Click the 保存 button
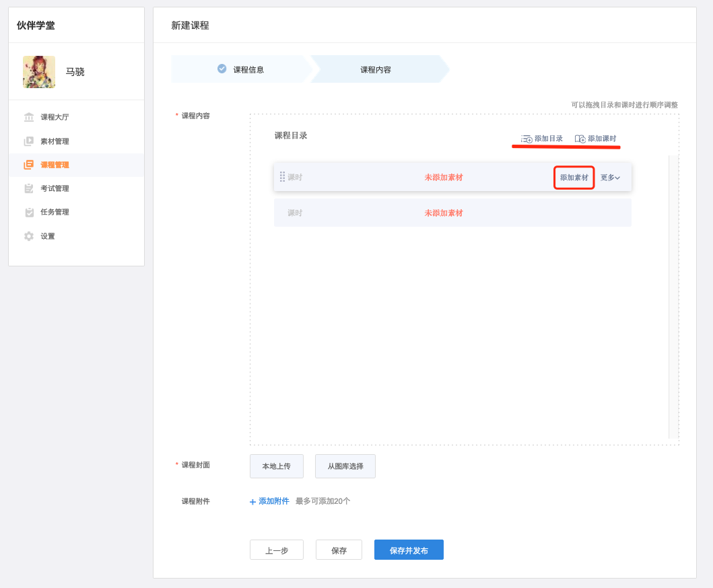This screenshot has width=713, height=588. [339, 550]
